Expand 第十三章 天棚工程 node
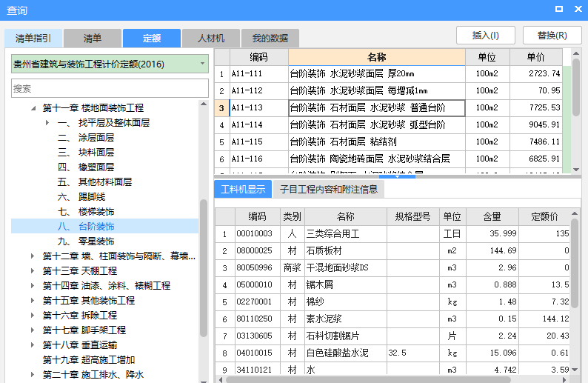The height and width of the screenshot is (383, 588). tap(33, 271)
